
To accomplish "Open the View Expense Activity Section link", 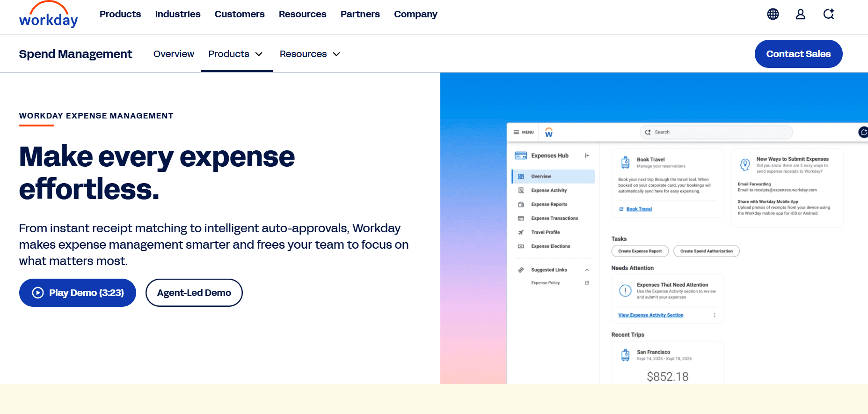I will pos(651,315).
